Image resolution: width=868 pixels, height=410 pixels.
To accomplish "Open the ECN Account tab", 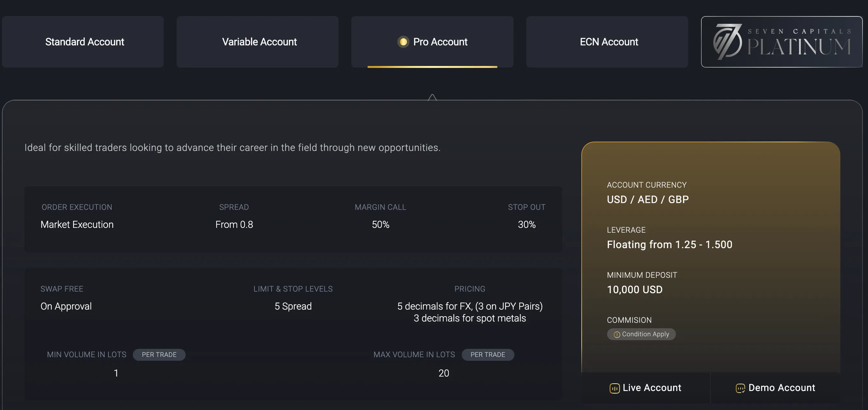I will 607,42.
